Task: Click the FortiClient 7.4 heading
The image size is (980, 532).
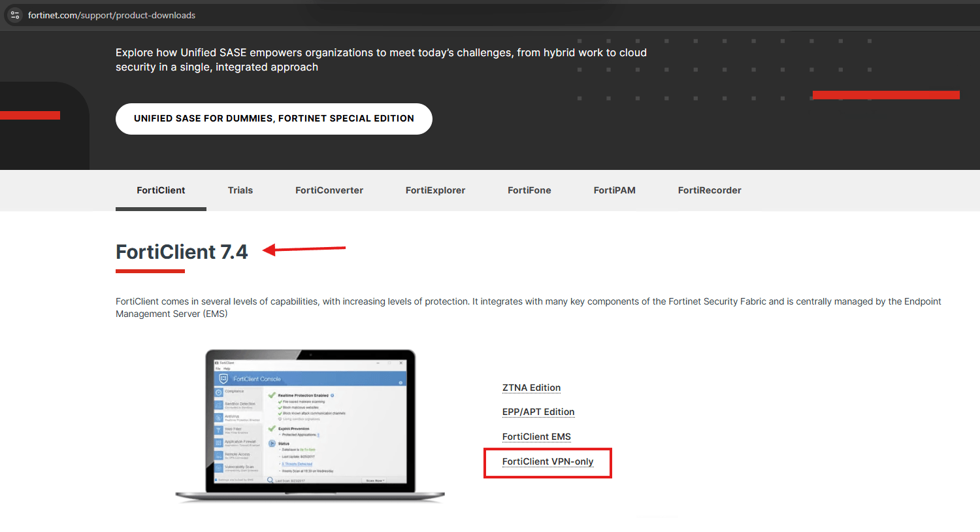Action: coord(182,252)
